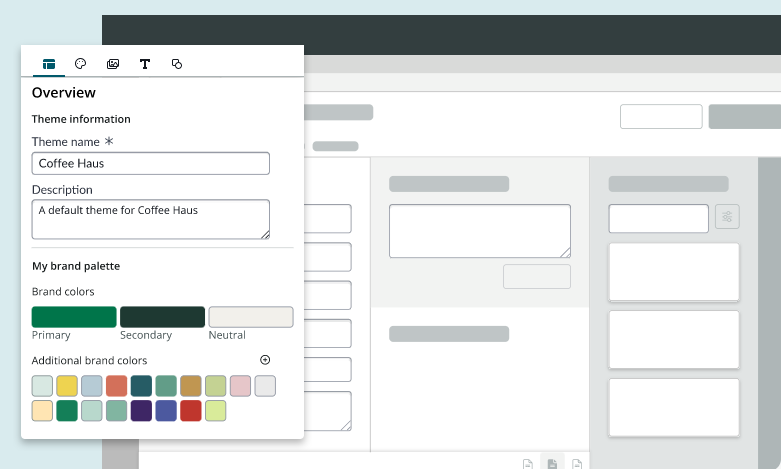Select the lime yellow-green swatch beside red
The height and width of the screenshot is (469, 781).
[x=216, y=411]
